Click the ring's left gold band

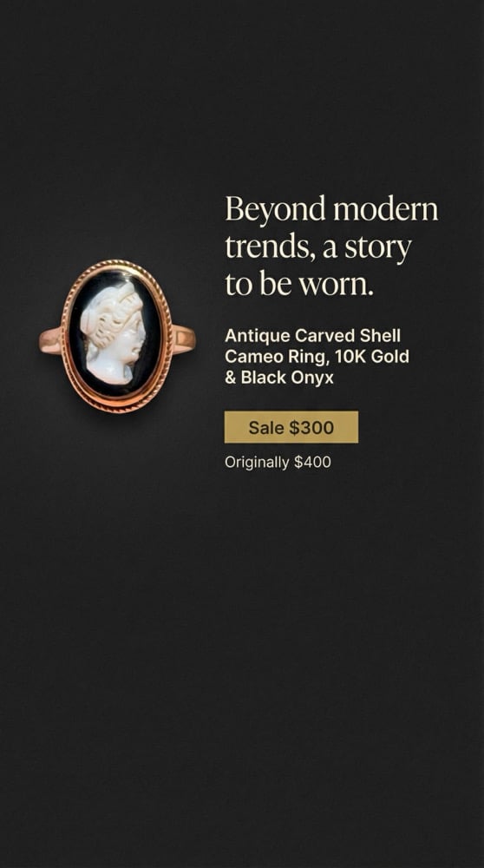(x=49, y=340)
